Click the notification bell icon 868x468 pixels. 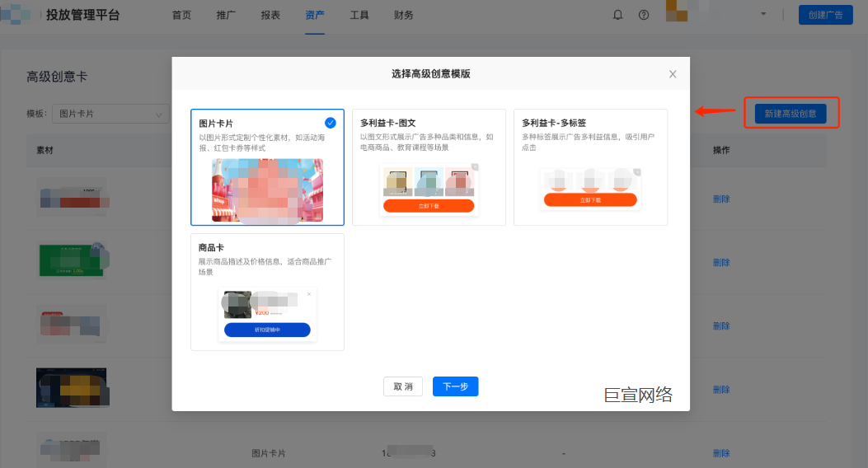617,15
